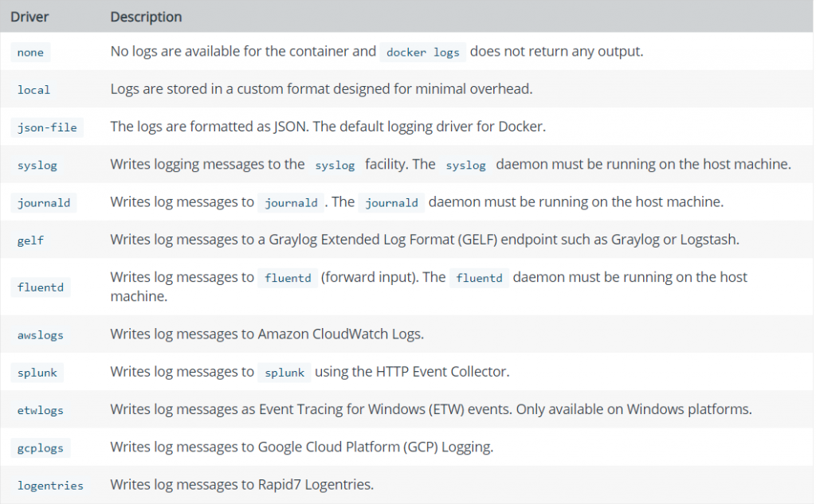Viewport: 816px width, 504px height.
Task: Click the 'gcplogs' driver label
Action: tap(41, 448)
